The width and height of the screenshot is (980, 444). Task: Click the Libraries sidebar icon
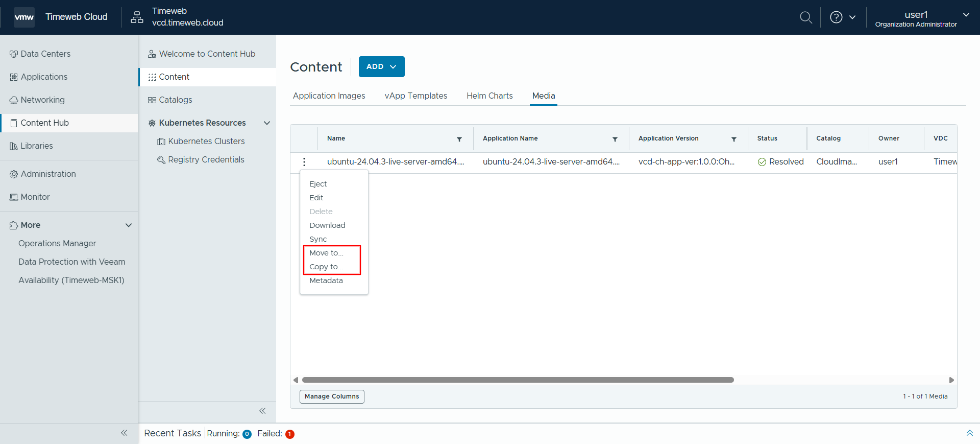tap(14, 146)
